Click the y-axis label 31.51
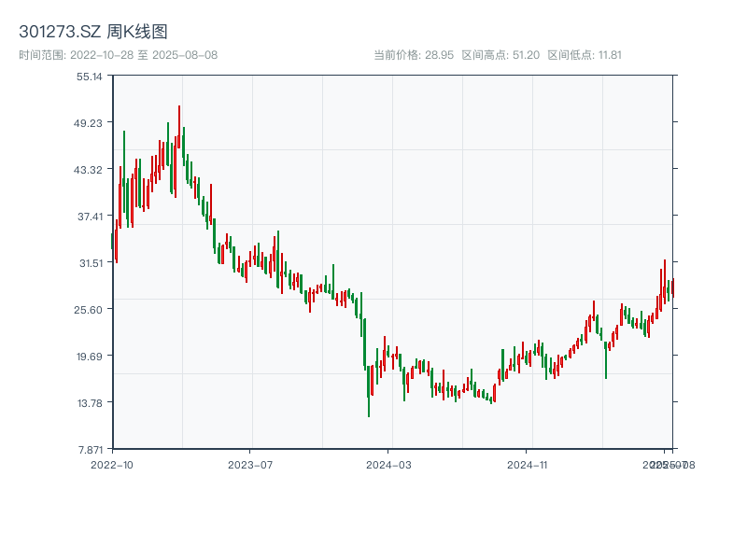Viewport: 747px width, 560px height. pyautogui.click(x=91, y=263)
